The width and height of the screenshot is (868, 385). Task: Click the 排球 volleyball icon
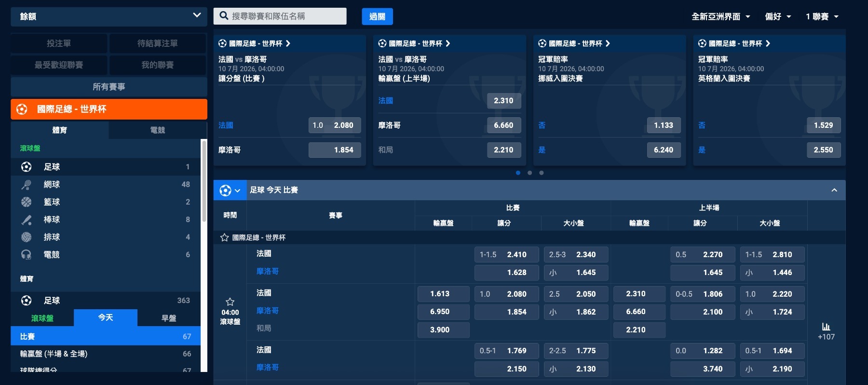[27, 237]
